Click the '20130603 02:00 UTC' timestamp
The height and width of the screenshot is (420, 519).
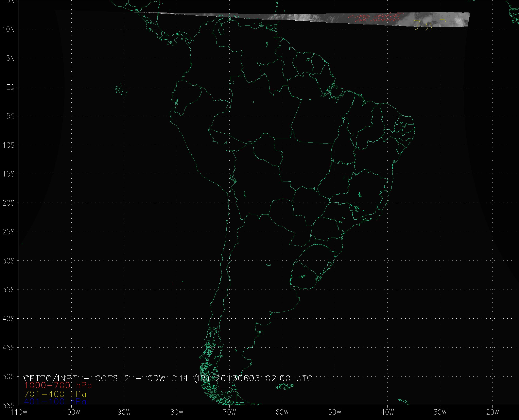pyautogui.click(x=264, y=379)
